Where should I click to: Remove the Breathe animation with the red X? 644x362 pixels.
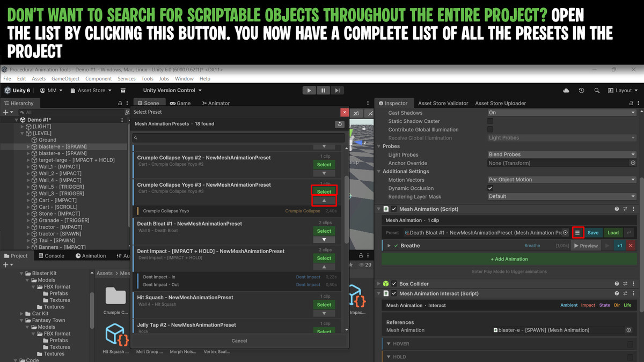pyautogui.click(x=631, y=246)
